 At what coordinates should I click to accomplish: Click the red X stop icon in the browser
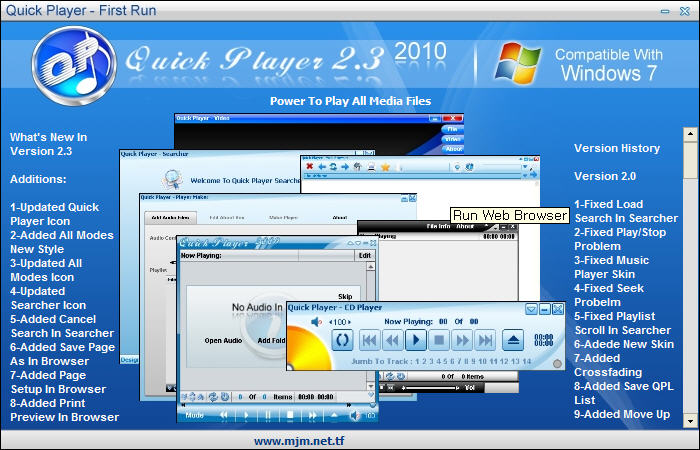pos(309,167)
